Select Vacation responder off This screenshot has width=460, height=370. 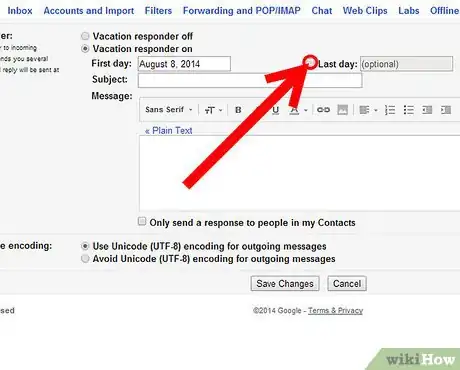coord(85,36)
